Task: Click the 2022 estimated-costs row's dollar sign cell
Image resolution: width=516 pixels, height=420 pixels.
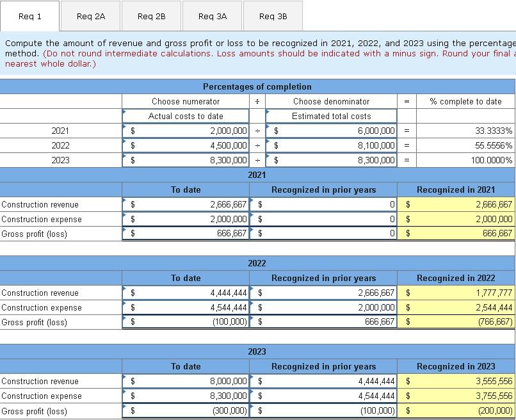Action: [276, 145]
